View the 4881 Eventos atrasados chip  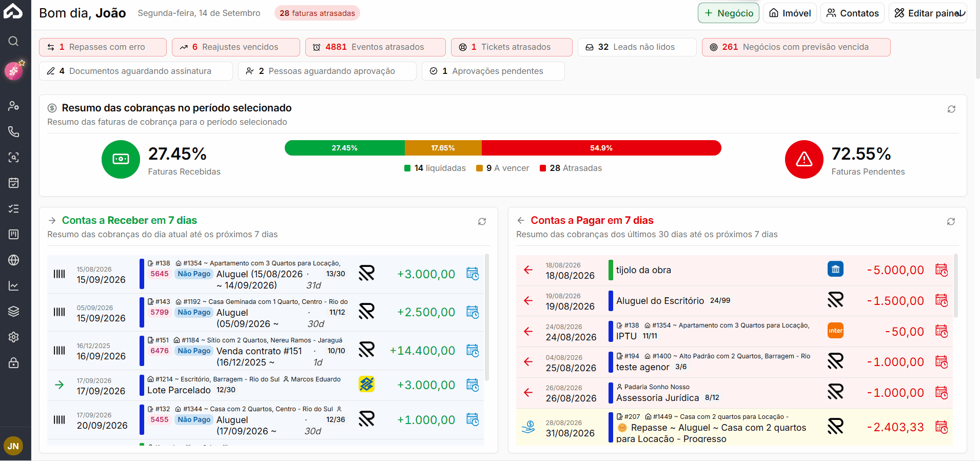point(376,47)
